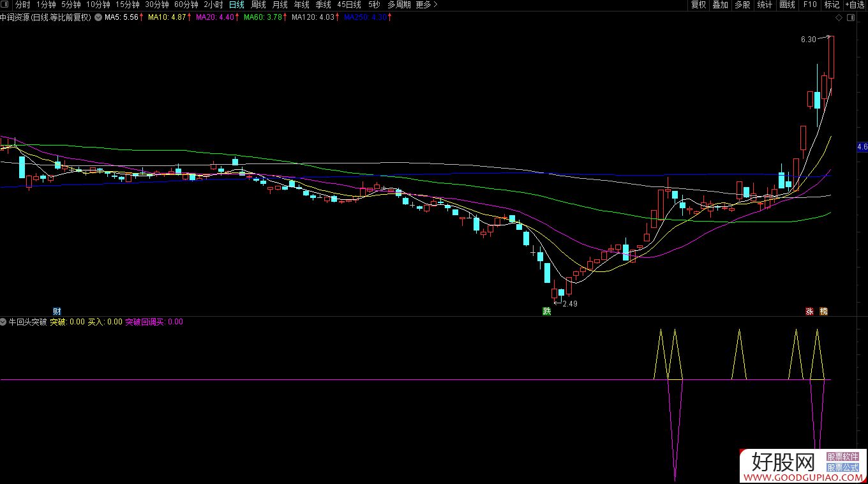Click the MA120: 4.03 value
The image size is (868, 484).
pyautogui.click(x=313, y=17)
